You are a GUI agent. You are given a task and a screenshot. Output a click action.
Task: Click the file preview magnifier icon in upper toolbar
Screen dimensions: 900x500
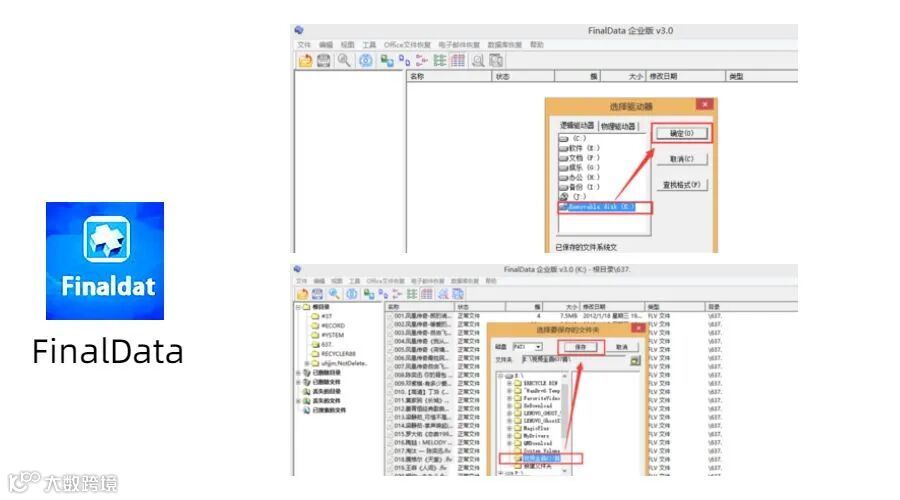coord(478,60)
